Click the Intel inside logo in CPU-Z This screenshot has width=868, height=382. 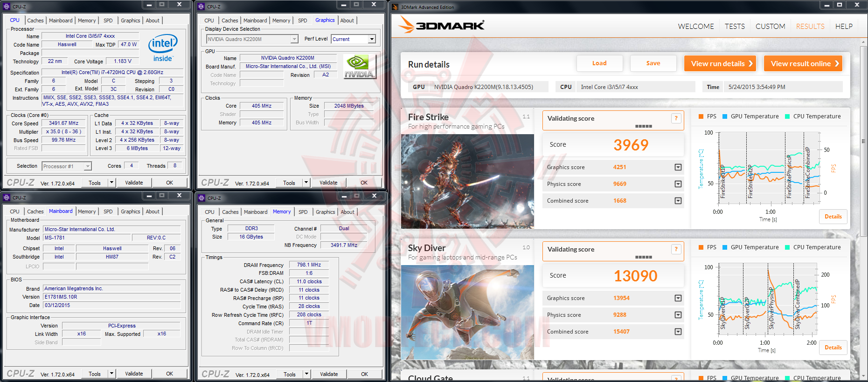[163, 48]
